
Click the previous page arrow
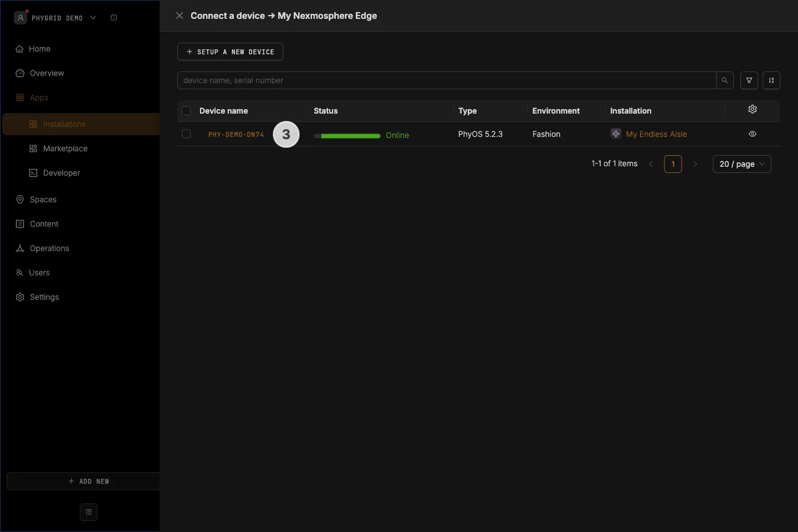pos(651,164)
